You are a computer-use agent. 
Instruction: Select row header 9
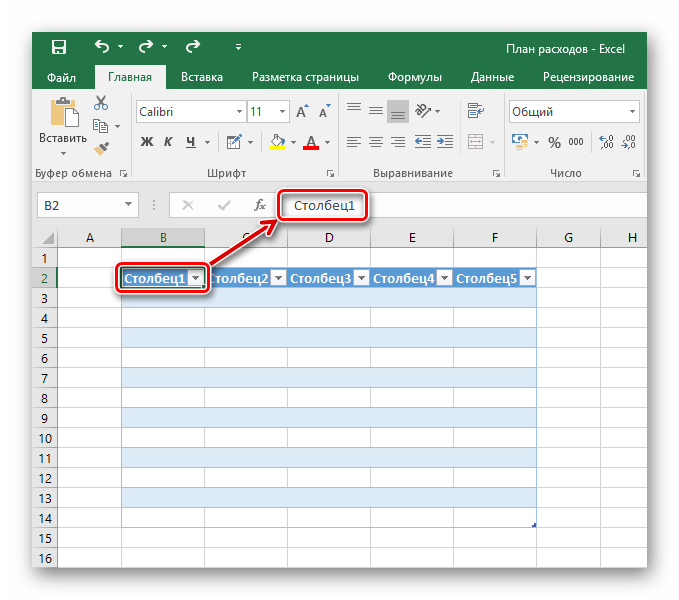45,418
